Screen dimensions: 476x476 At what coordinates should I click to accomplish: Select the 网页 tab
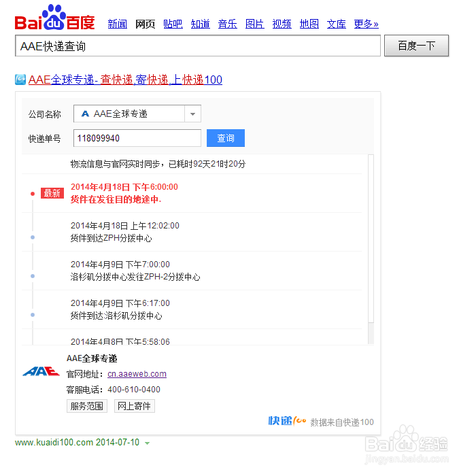[x=145, y=24]
